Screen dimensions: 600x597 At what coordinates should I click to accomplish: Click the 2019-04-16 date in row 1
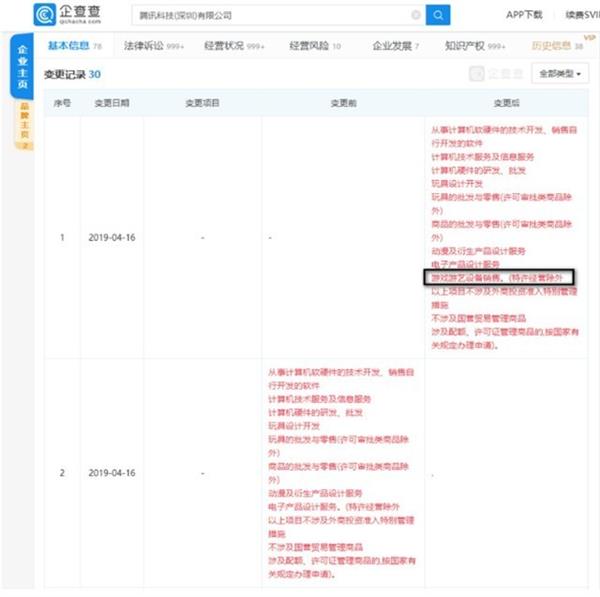112,238
